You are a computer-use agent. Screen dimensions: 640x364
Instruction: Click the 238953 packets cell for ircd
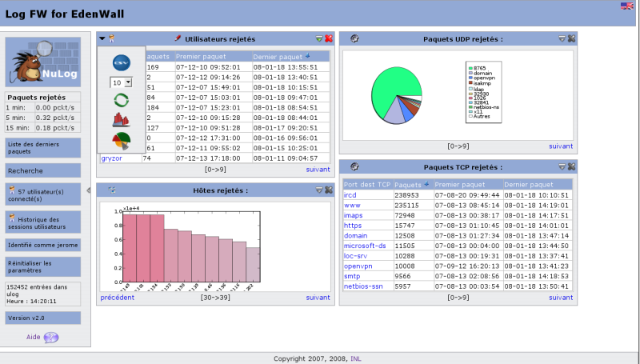(x=414, y=195)
